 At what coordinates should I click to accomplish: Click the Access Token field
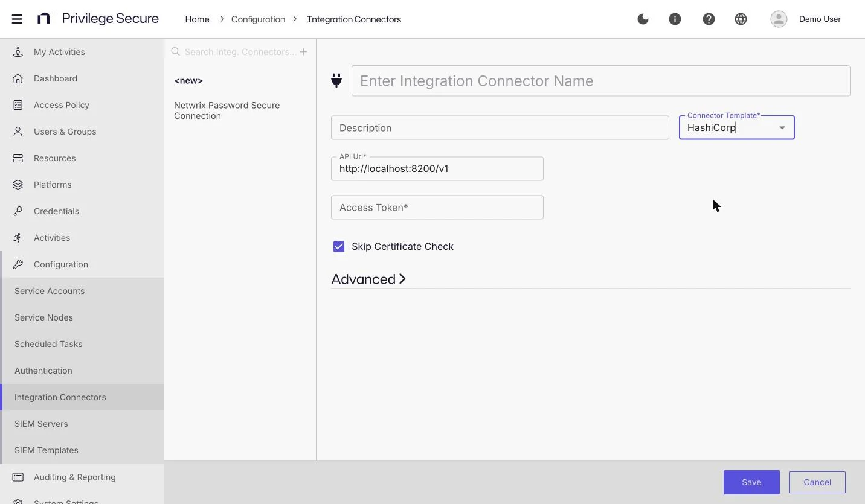coord(437,208)
